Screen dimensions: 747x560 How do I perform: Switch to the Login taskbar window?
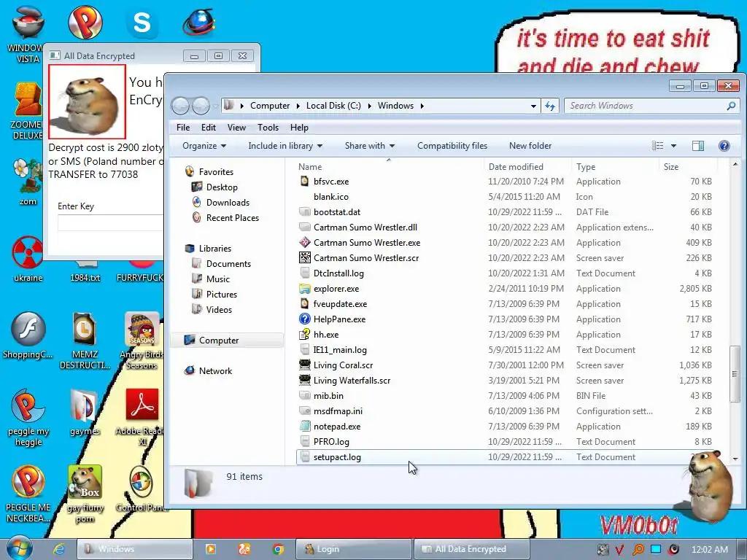point(354,549)
